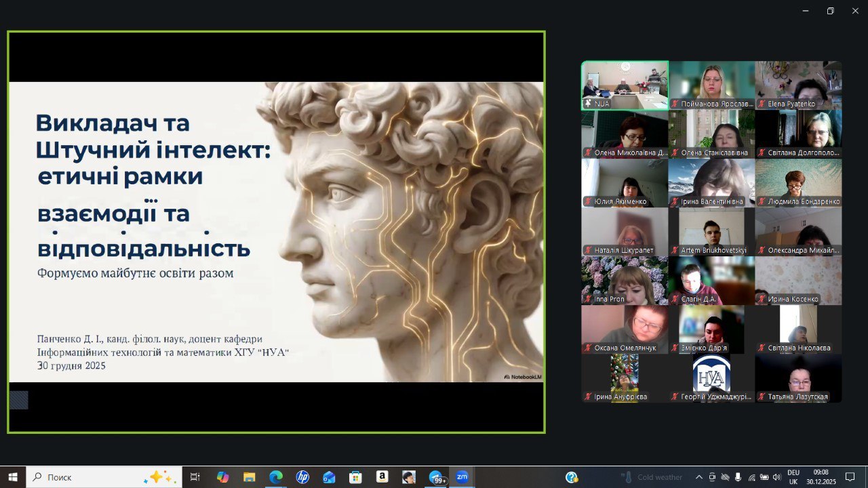Open the Copilot taskbar icon
The height and width of the screenshot is (488, 868).
click(x=222, y=477)
